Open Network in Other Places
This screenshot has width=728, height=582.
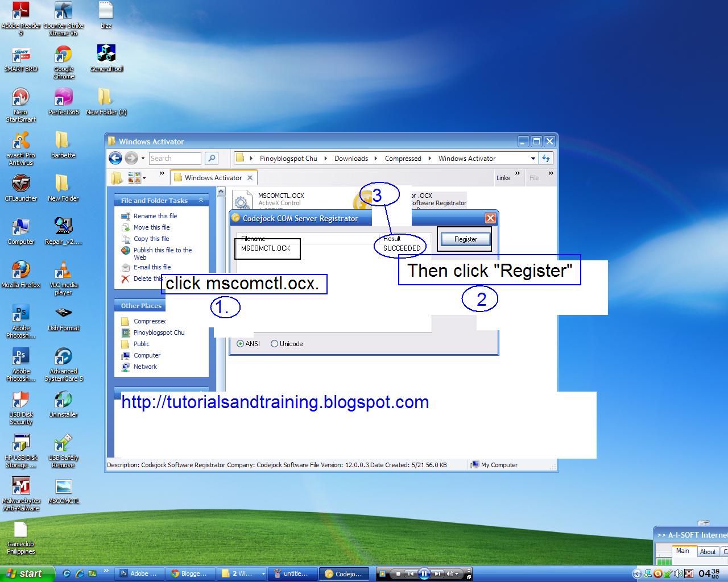tap(145, 367)
